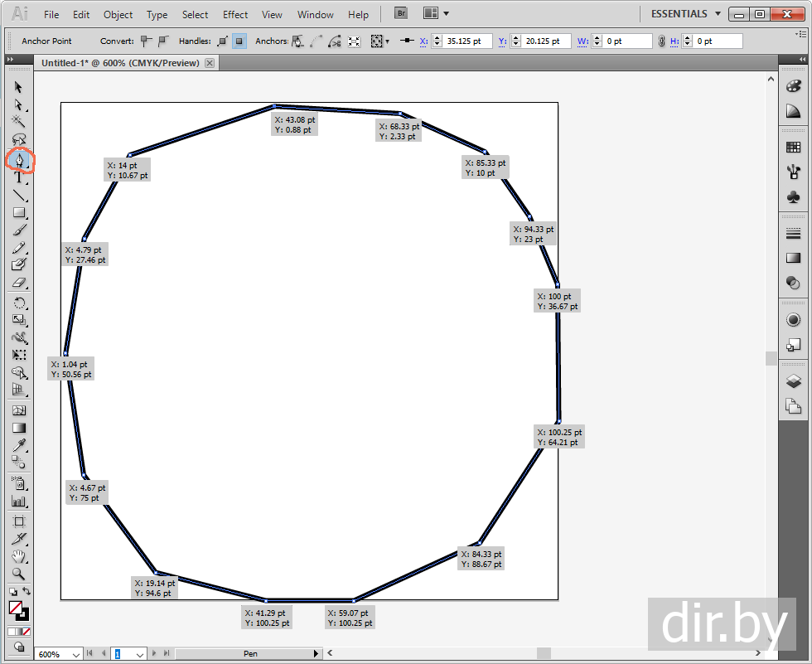The height and width of the screenshot is (664, 812).
Task: Choose the Eraser tool
Action: tap(18, 284)
